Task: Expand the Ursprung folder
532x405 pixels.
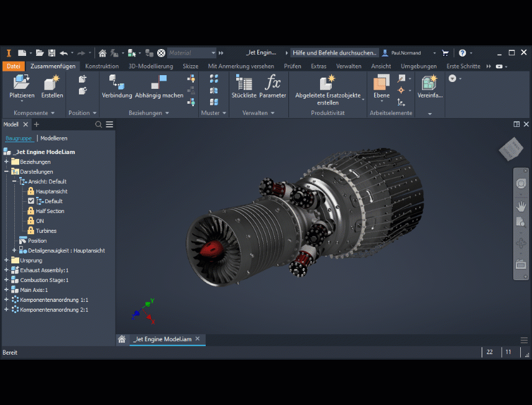Action: click(6, 260)
